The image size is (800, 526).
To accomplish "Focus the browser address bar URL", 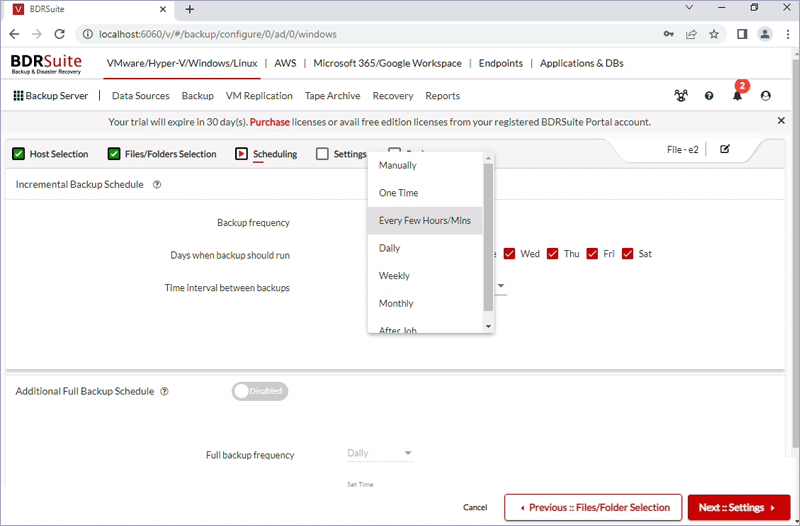I will pyautogui.click(x=218, y=34).
